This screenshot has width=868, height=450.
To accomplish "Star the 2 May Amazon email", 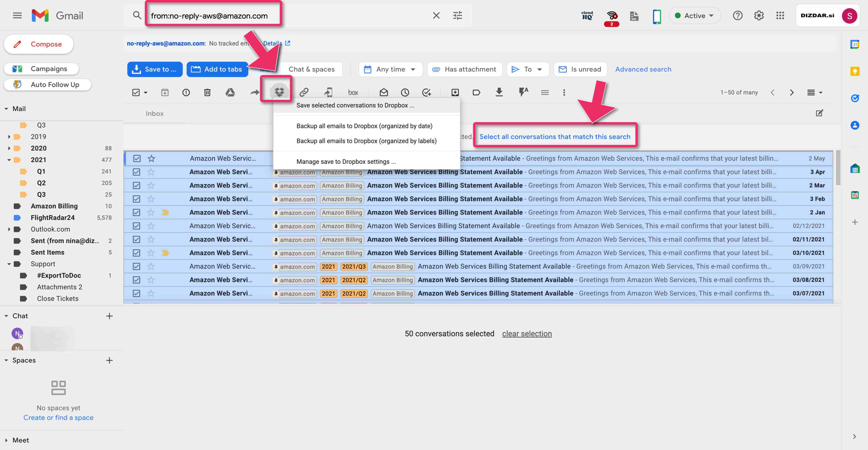I will click(x=151, y=158).
